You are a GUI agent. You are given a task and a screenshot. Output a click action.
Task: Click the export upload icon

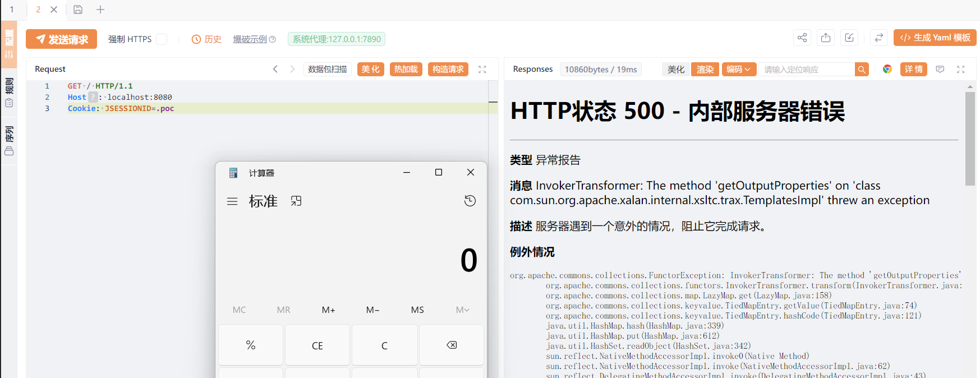click(x=826, y=38)
